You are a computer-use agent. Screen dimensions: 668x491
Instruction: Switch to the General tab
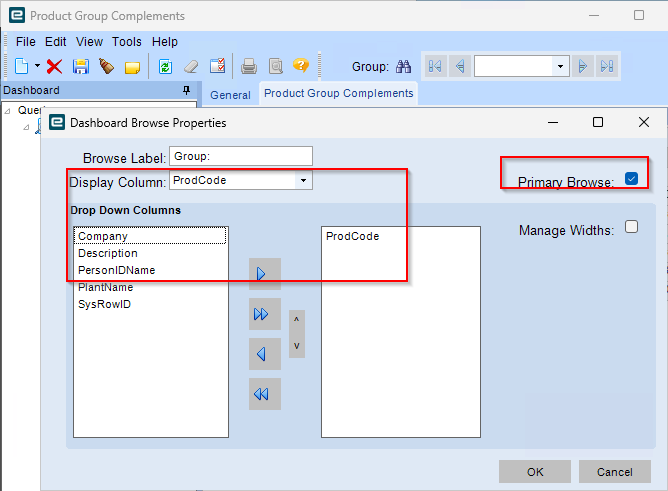(230, 95)
